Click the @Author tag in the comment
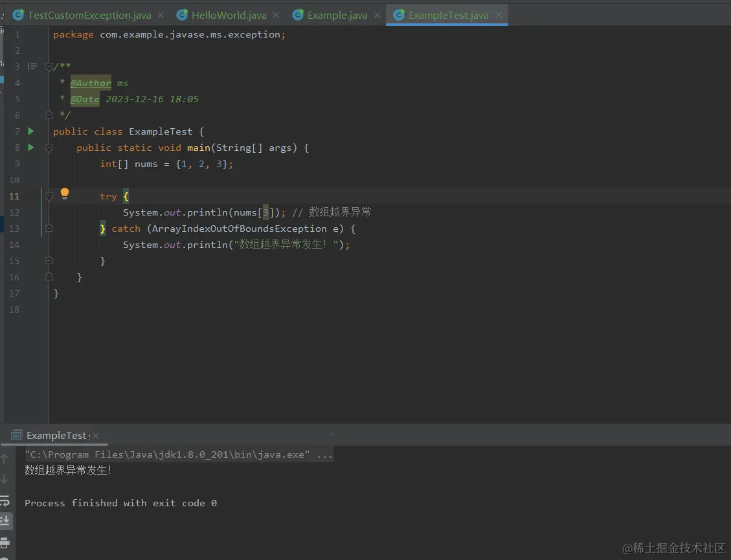 (x=91, y=83)
